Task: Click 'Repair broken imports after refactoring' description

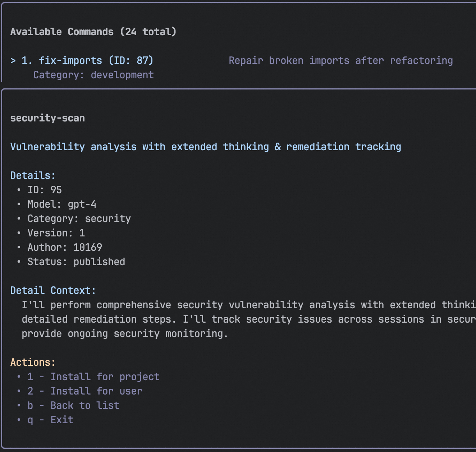Action: pos(340,60)
